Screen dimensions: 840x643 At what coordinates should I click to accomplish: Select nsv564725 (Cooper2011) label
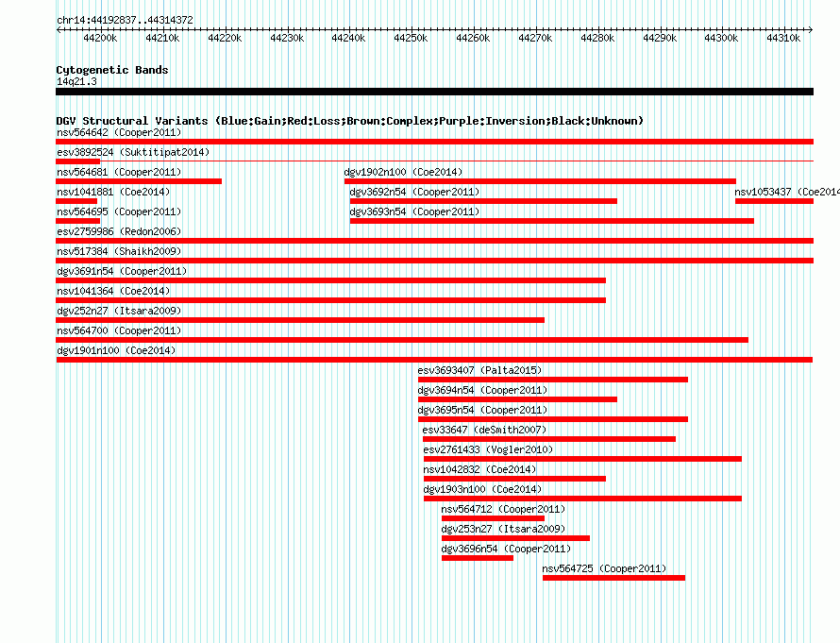click(x=604, y=568)
